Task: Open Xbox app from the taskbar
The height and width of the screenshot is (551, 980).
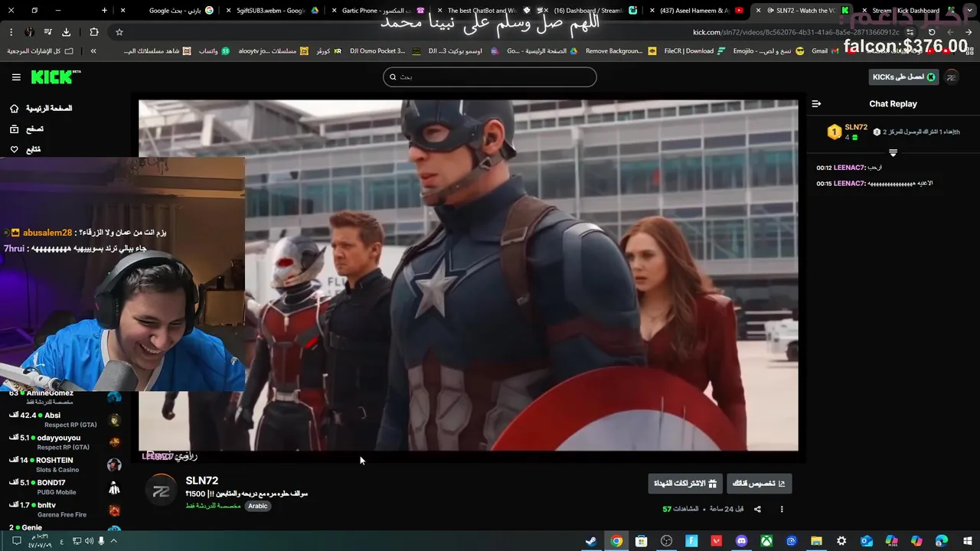Action: coord(766,541)
